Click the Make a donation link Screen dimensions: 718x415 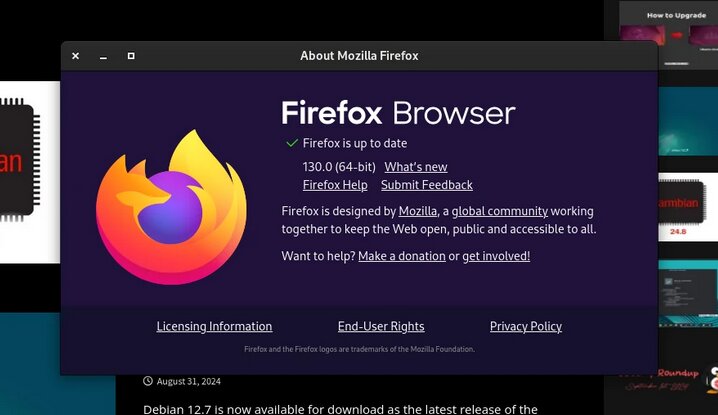402,256
